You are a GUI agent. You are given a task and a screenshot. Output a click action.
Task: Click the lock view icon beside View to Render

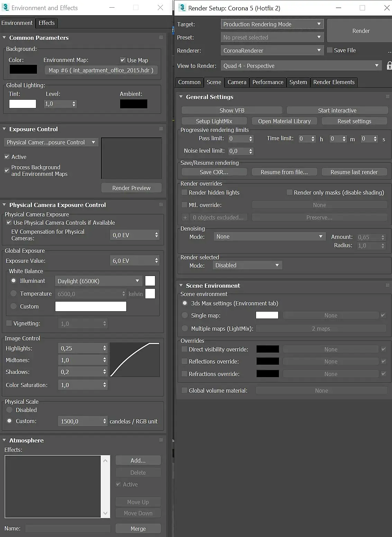pos(389,65)
